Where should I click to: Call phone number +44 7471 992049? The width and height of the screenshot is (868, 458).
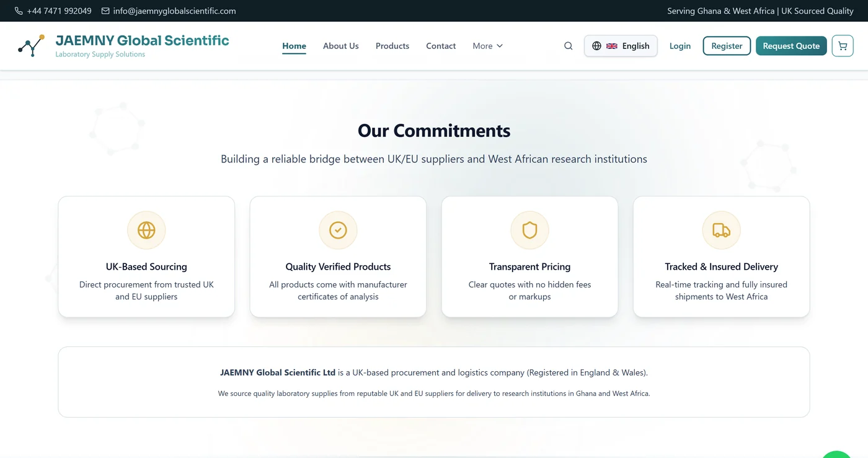[59, 11]
